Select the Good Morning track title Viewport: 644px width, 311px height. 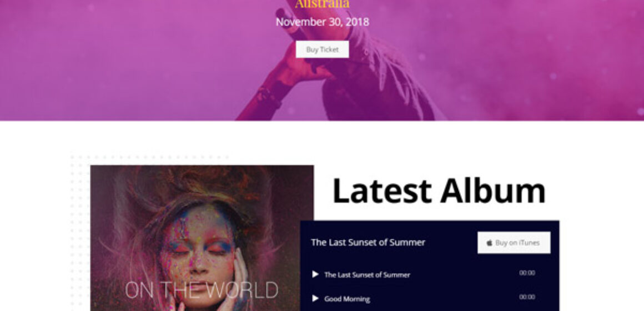tap(347, 299)
